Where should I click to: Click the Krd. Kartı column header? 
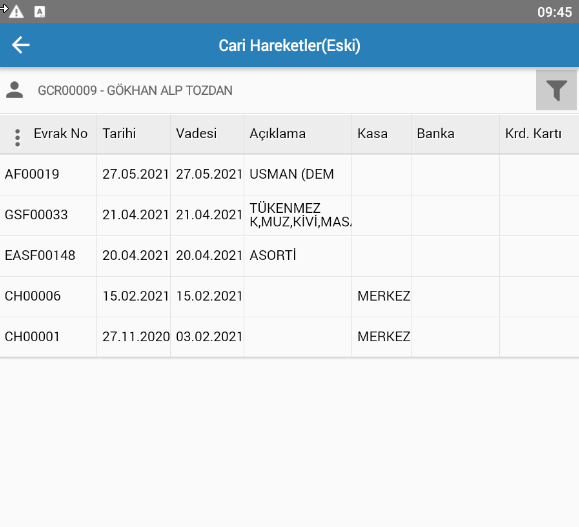[x=533, y=133]
